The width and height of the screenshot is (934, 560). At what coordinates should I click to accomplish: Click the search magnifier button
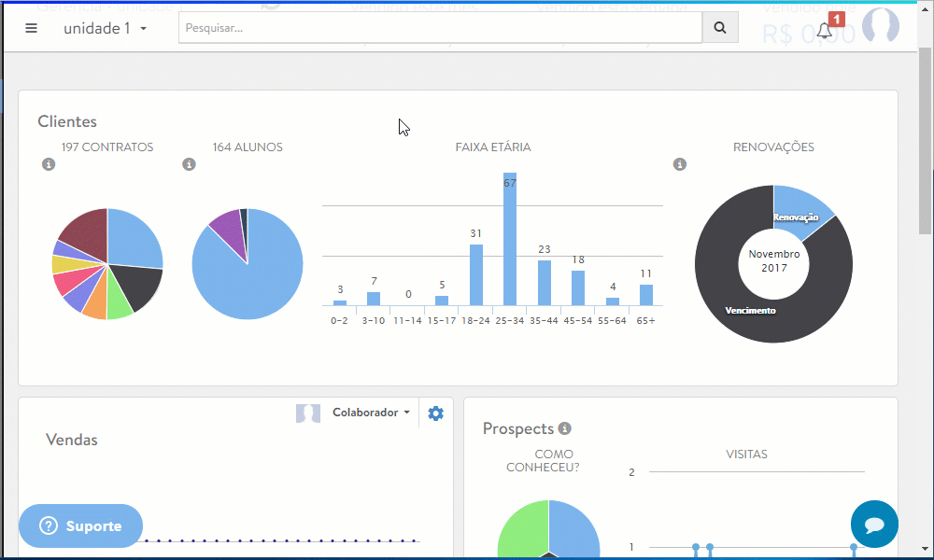(720, 28)
